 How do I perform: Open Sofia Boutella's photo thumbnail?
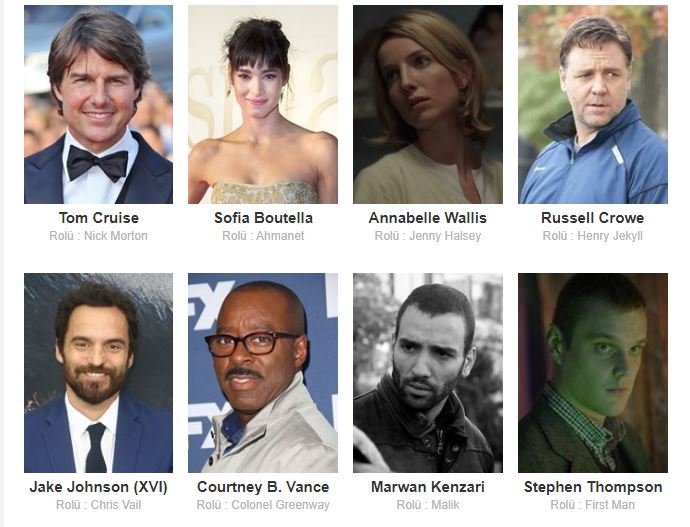click(263, 104)
